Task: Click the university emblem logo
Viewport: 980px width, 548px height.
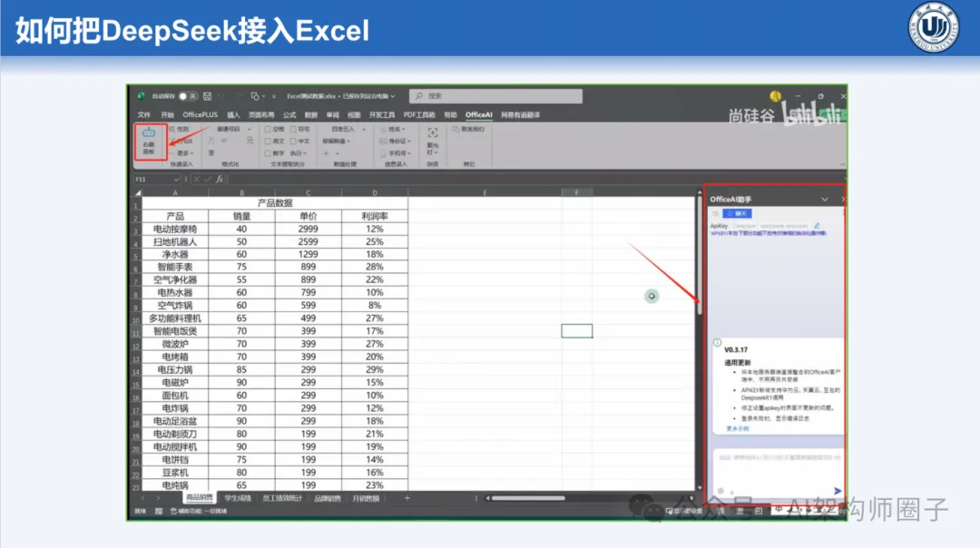Action: pyautogui.click(x=933, y=27)
